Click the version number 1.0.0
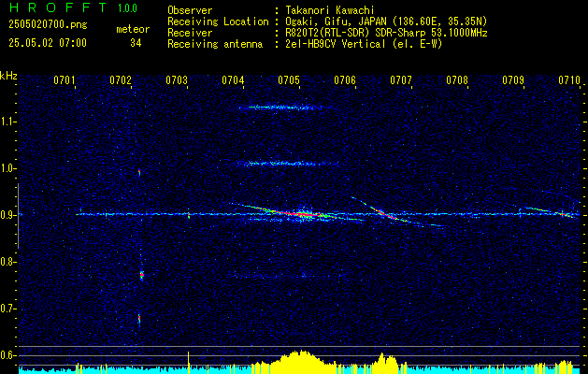This screenshot has width=588, height=374. pos(127,7)
